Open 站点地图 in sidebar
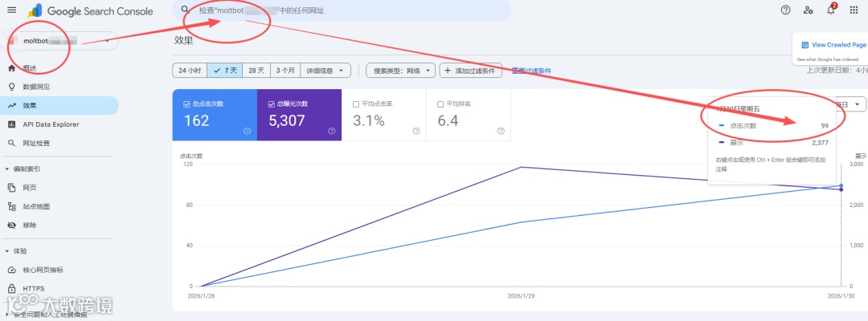 click(59, 206)
